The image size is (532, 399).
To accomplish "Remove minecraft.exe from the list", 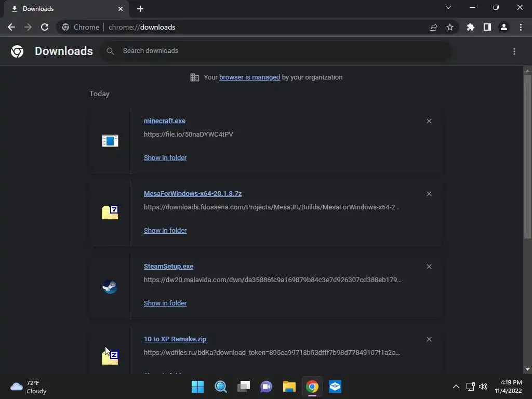I will tap(429, 121).
